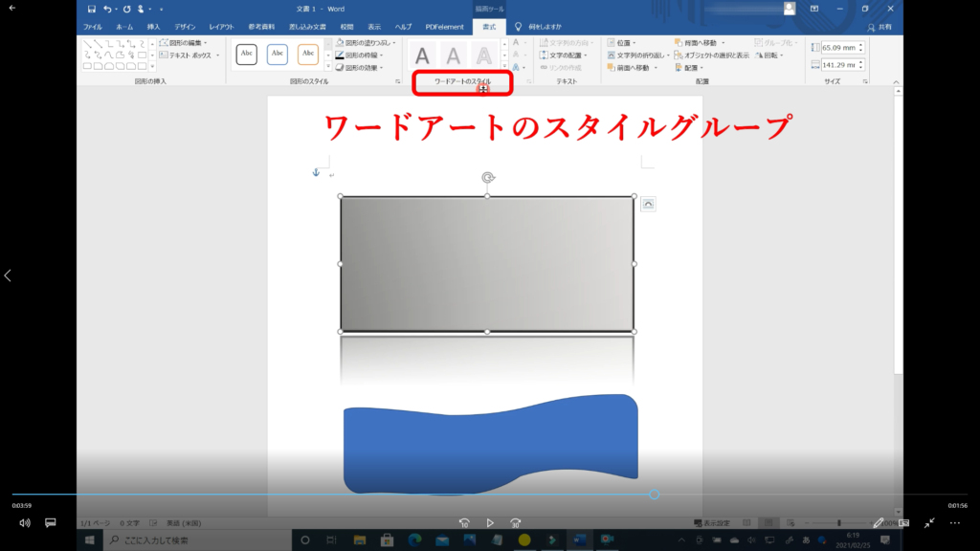
Task: Choose the first WordArt style letter A
Action: (x=422, y=55)
